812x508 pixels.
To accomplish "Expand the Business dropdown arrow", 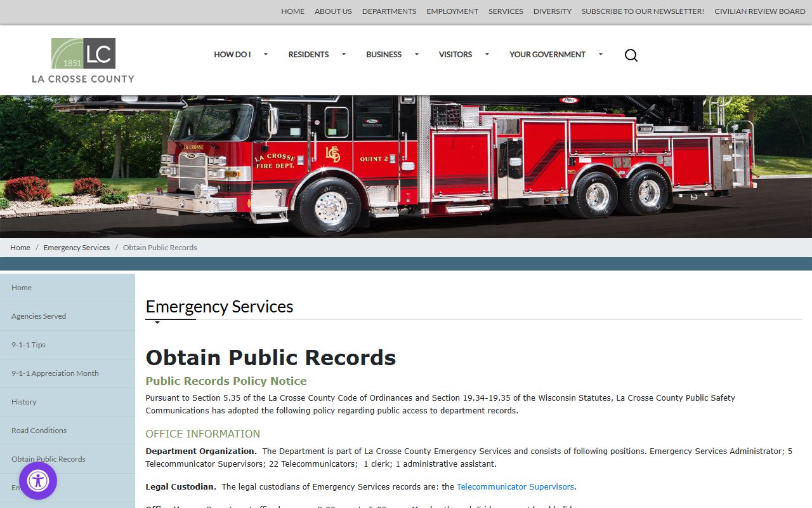I will click(x=417, y=55).
